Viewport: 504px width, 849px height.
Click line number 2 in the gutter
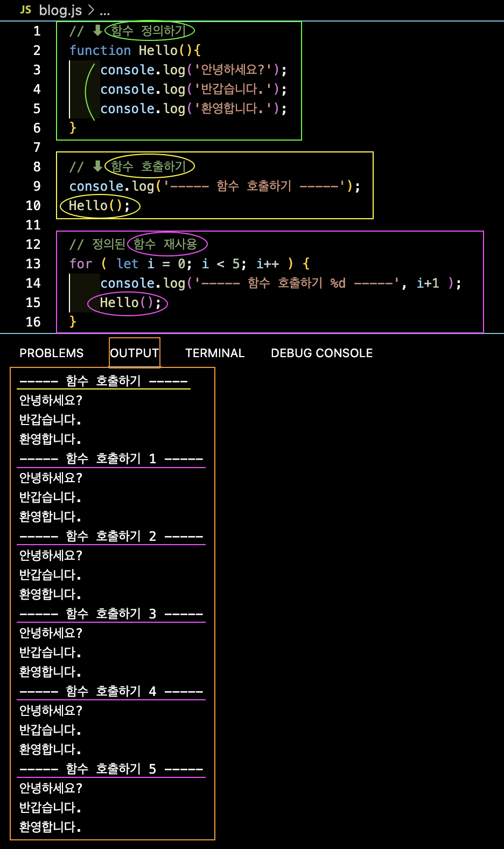pos(37,51)
